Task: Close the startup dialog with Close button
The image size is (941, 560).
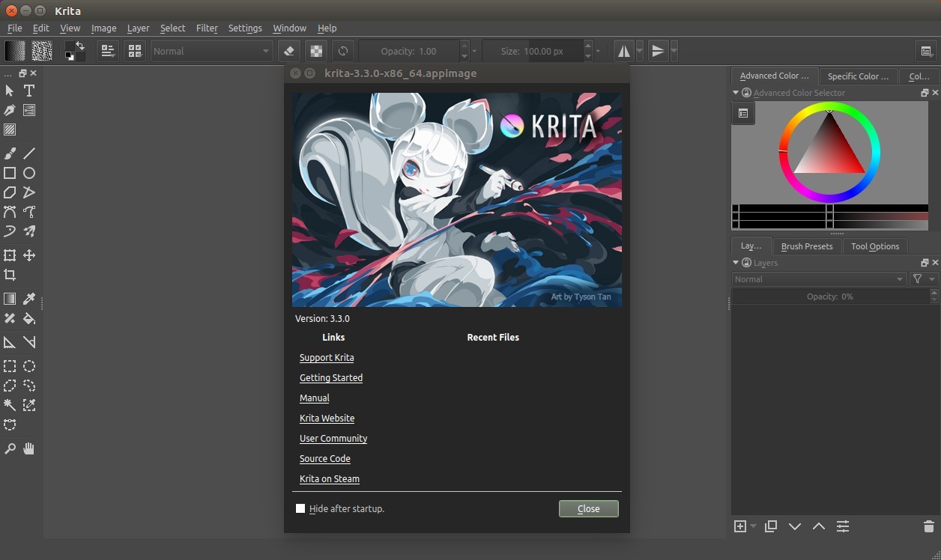Action: point(588,508)
